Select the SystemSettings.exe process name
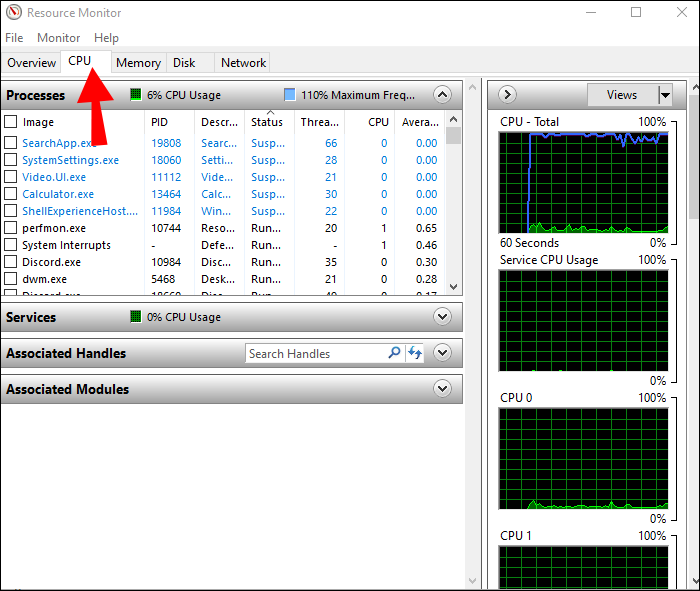Image resolution: width=700 pixels, height=591 pixels. [x=71, y=160]
